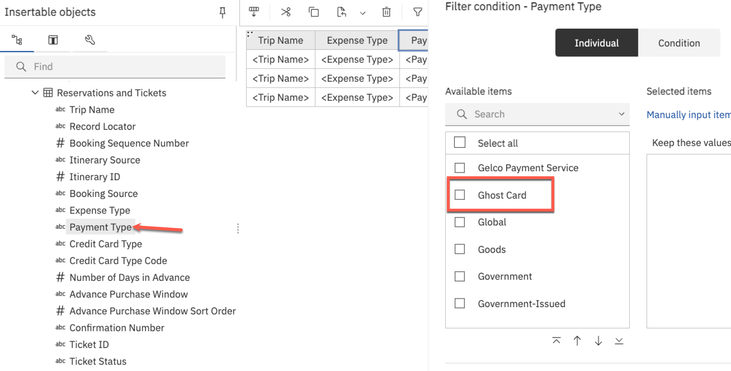Image resolution: width=731 pixels, height=371 pixels.
Task: Check the Ghost Card checkbox
Action: click(460, 194)
